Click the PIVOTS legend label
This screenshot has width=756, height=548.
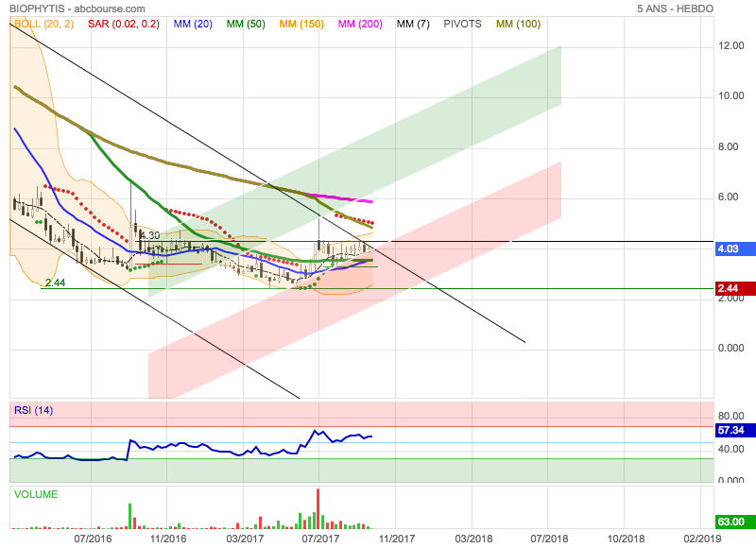coord(462,25)
